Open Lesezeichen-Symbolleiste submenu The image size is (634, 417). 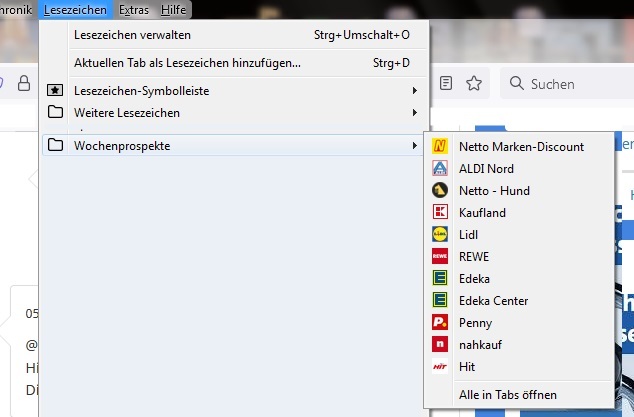234,91
